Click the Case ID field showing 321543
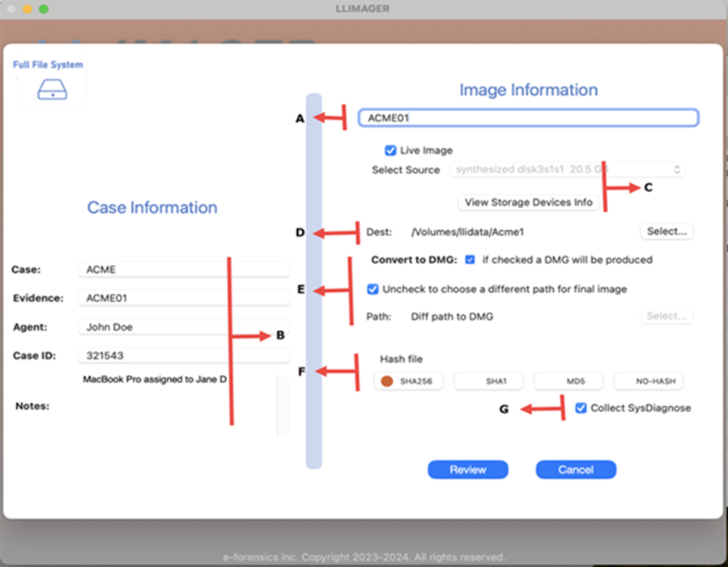This screenshot has width=728, height=567. 183,356
